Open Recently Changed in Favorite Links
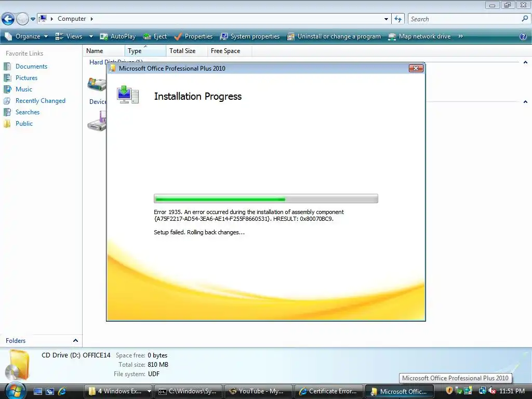This screenshot has height=399, width=532. (x=41, y=101)
